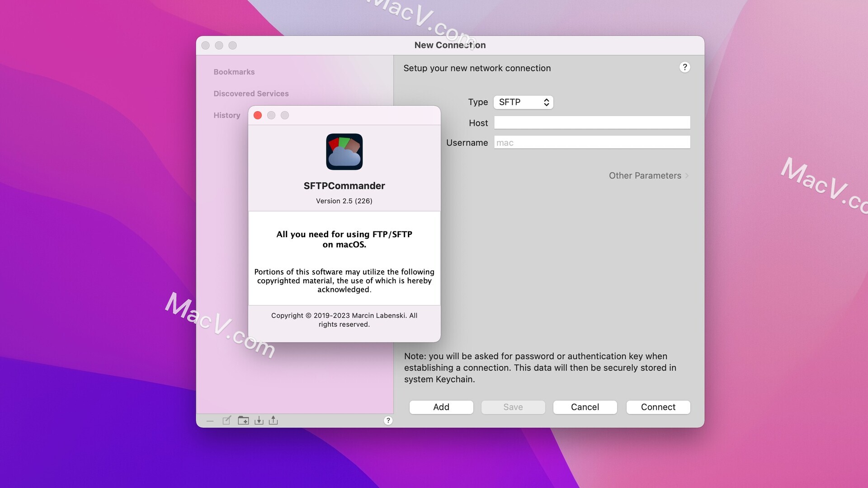Open the Type dropdown showing SFTP
This screenshot has height=488, width=868.
pos(524,102)
